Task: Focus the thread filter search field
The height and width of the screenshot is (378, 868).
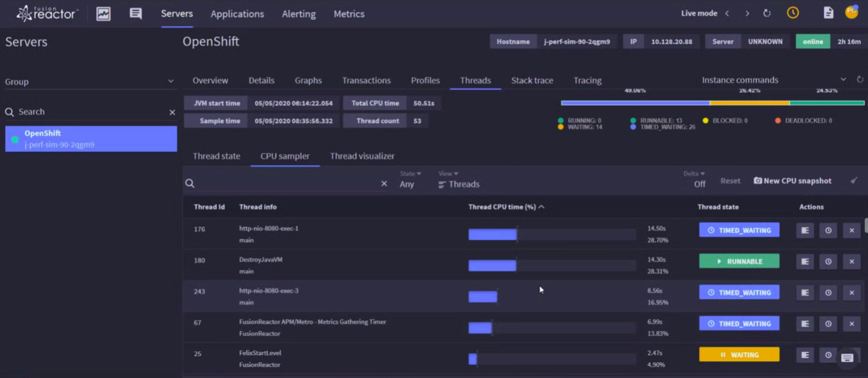Action: pos(287,184)
